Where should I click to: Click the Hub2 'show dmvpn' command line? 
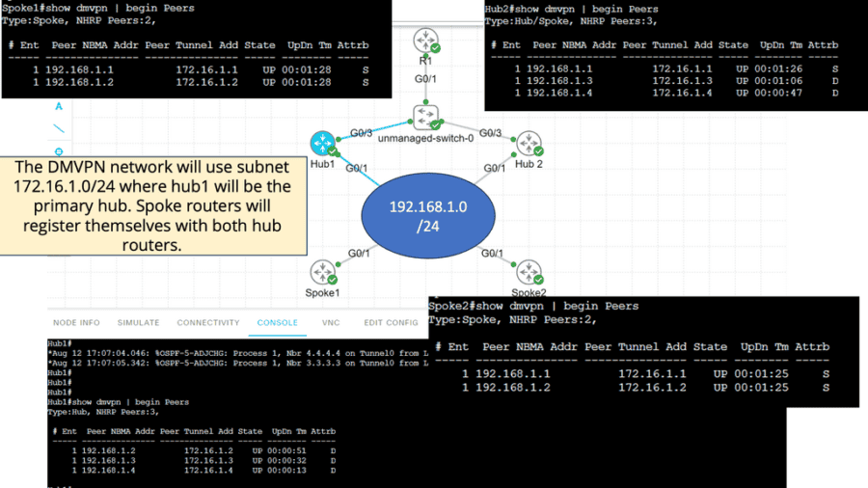pos(571,10)
